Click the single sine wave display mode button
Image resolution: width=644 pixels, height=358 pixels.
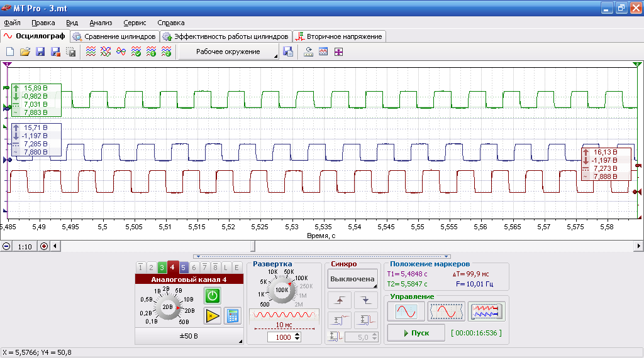point(406,312)
